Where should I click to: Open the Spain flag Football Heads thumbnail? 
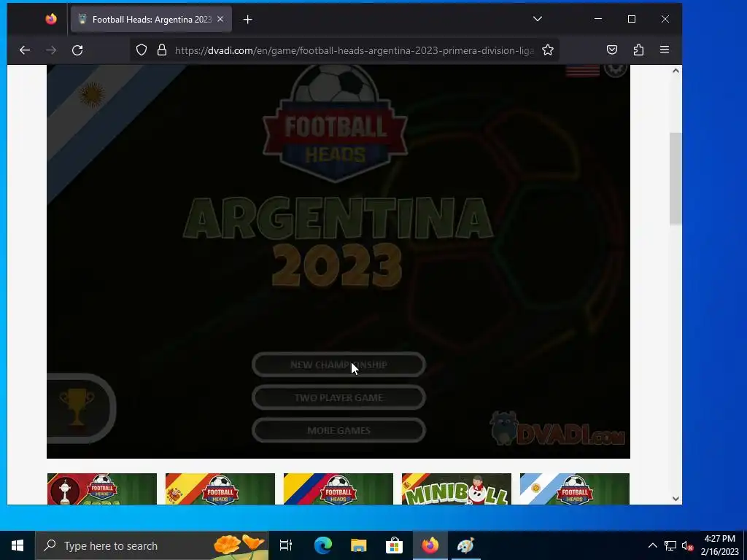point(220,489)
